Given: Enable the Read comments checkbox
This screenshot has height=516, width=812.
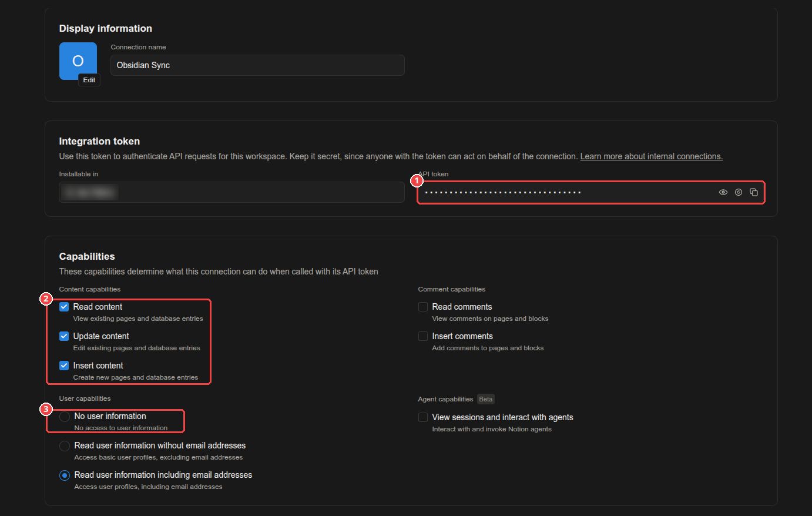Looking at the screenshot, I should pyautogui.click(x=423, y=307).
